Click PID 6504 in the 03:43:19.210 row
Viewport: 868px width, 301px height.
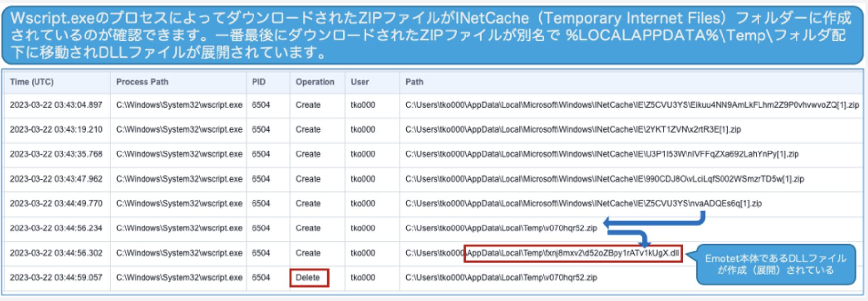point(261,129)
